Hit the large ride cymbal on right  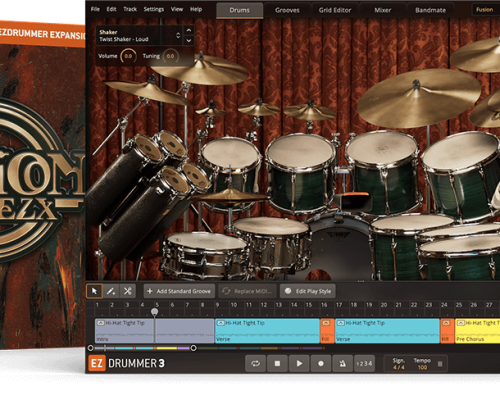click(x=418, y=98)
